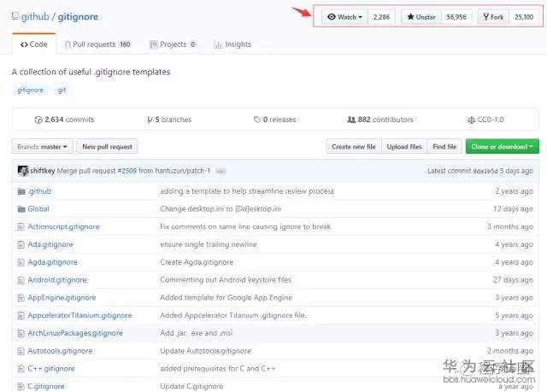Switch to the Projects tab
This screenshot has height=392, width=547.
pyautogui.click(x=173, y=44)
